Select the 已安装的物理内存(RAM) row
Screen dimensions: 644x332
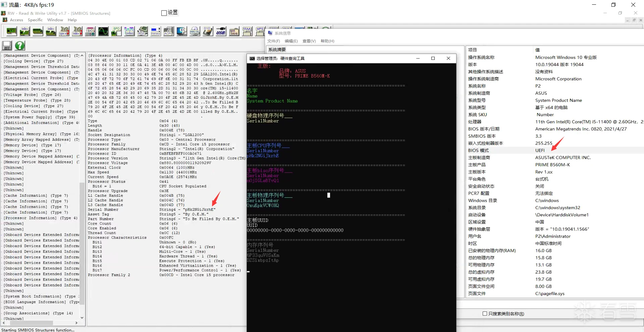tap(555, 251)
